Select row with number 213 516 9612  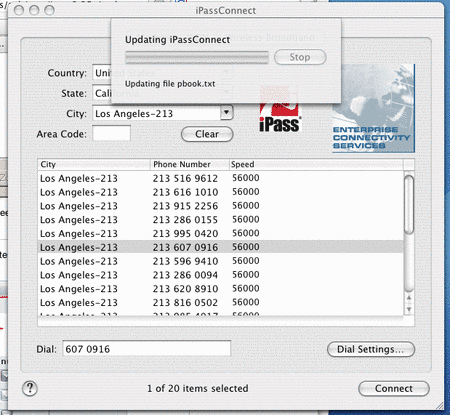click(x=221, y=178)
